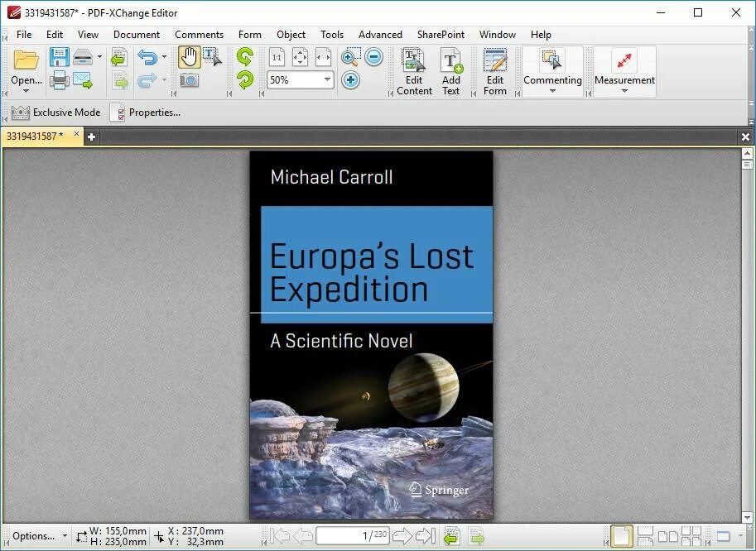Expand the Commenting tools dropdown

pos(552,91)
